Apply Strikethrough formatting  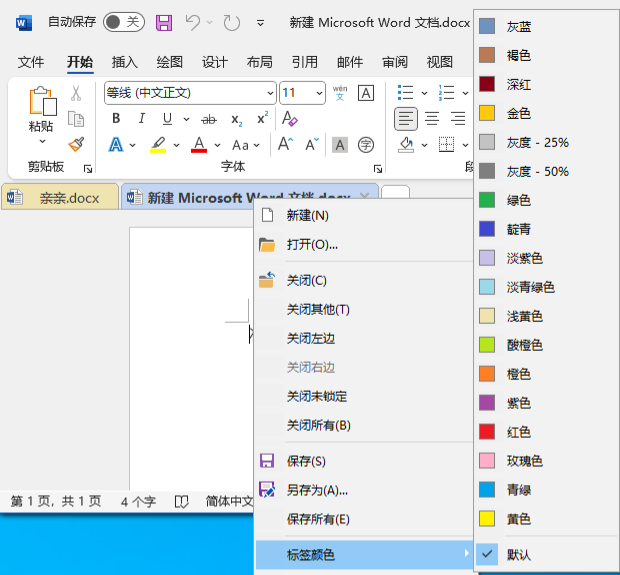click(x=209, y=119)
